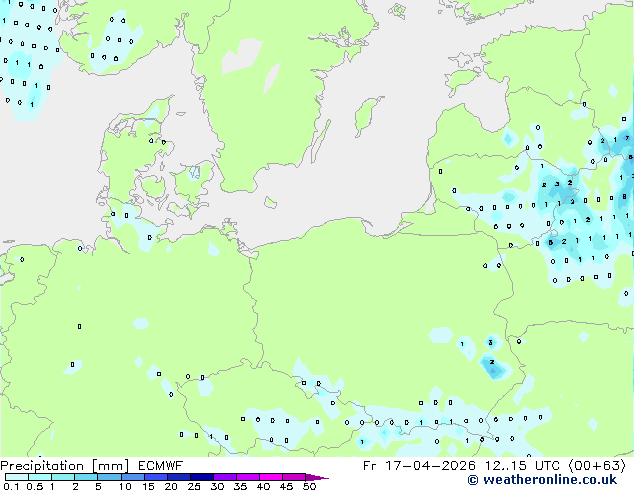Pick the 15–20 mm blue legend swatch
The height and width of the screenshot is (490, 634).
click(156, 477)
